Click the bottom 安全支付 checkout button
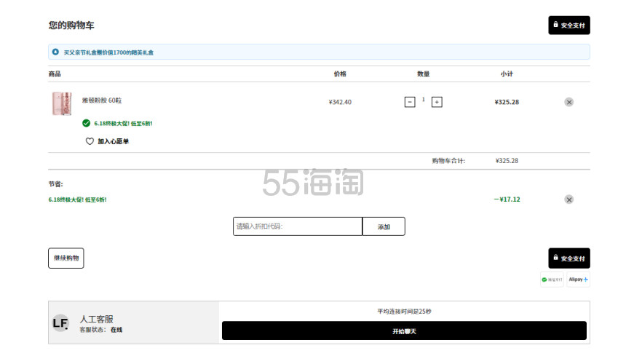 point(569,258)
